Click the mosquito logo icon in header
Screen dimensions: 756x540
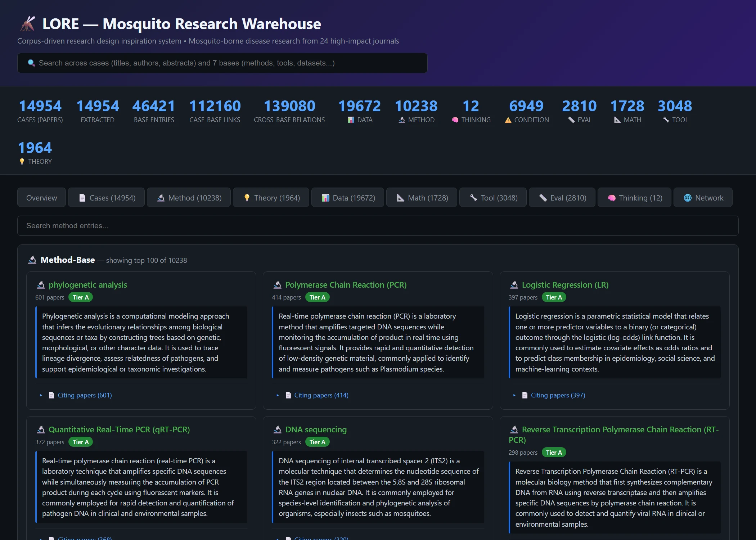28,24
